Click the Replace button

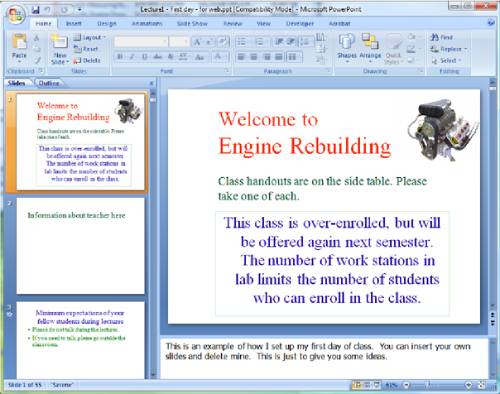[448, 49]
